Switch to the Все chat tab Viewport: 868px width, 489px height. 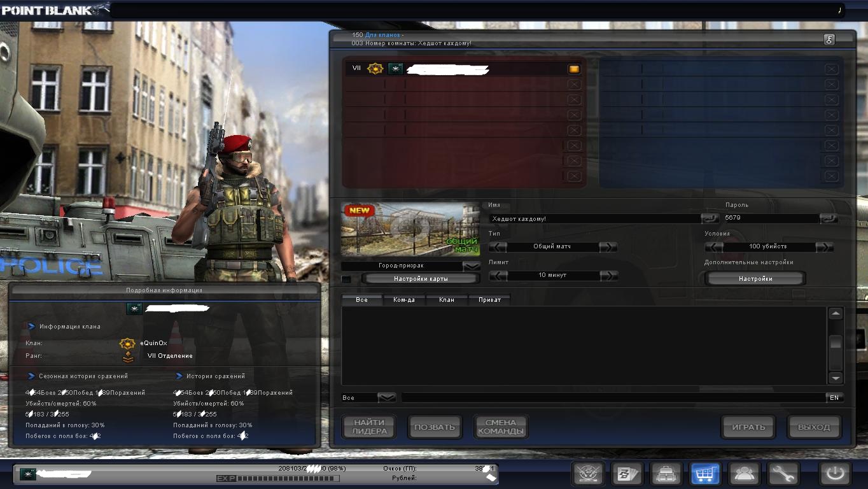(362, 299)
